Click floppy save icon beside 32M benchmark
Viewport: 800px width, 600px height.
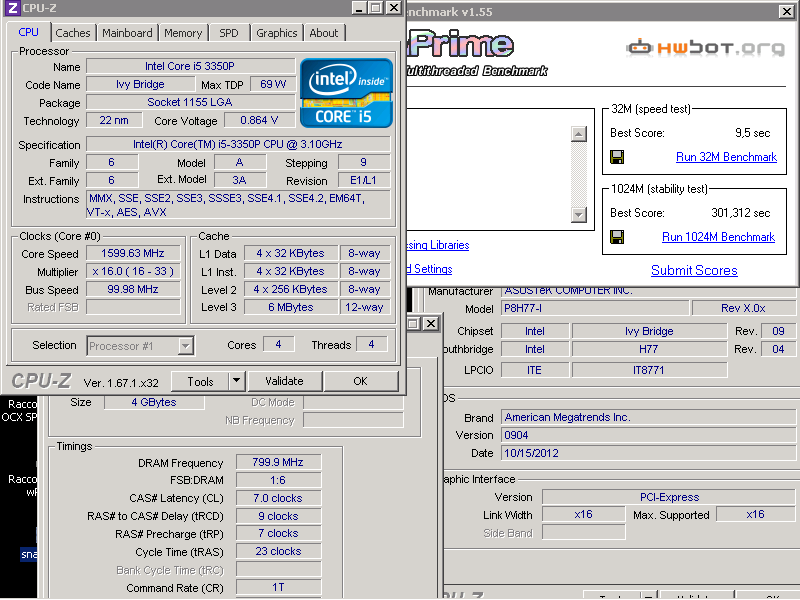pos(617,157)
